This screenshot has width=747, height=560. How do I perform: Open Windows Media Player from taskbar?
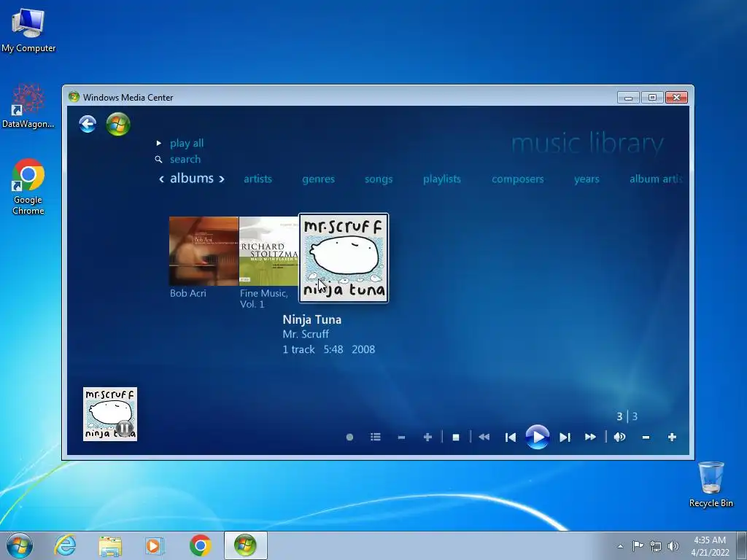coord(154,545)
